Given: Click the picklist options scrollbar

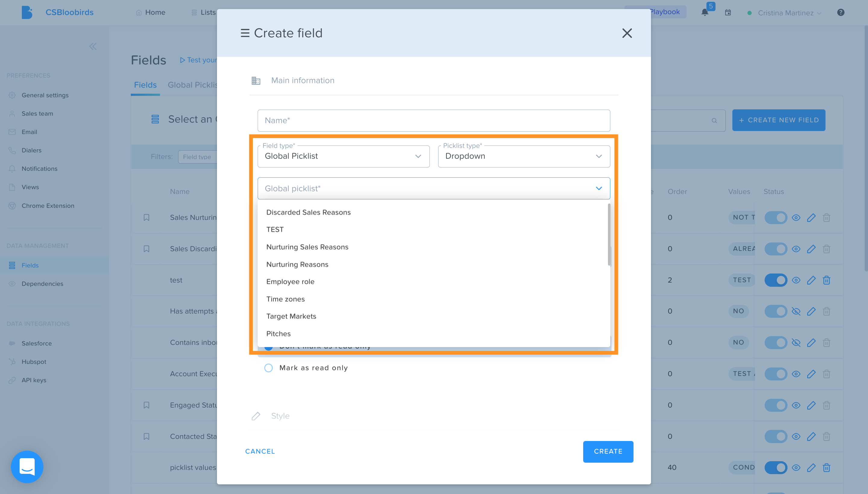Looking at the screenshot, I should point(609,235).
